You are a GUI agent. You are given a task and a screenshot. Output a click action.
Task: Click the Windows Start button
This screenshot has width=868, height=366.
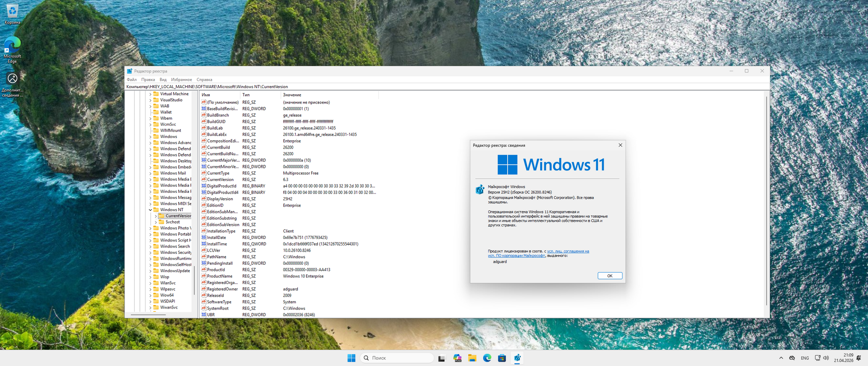[x=351, y=358]
